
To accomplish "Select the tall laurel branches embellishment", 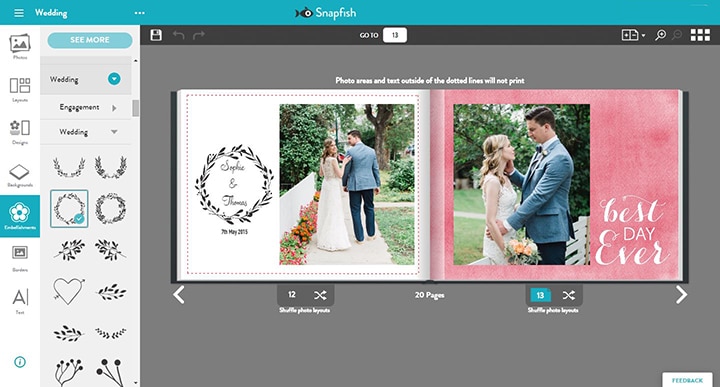I will (111, 167).
